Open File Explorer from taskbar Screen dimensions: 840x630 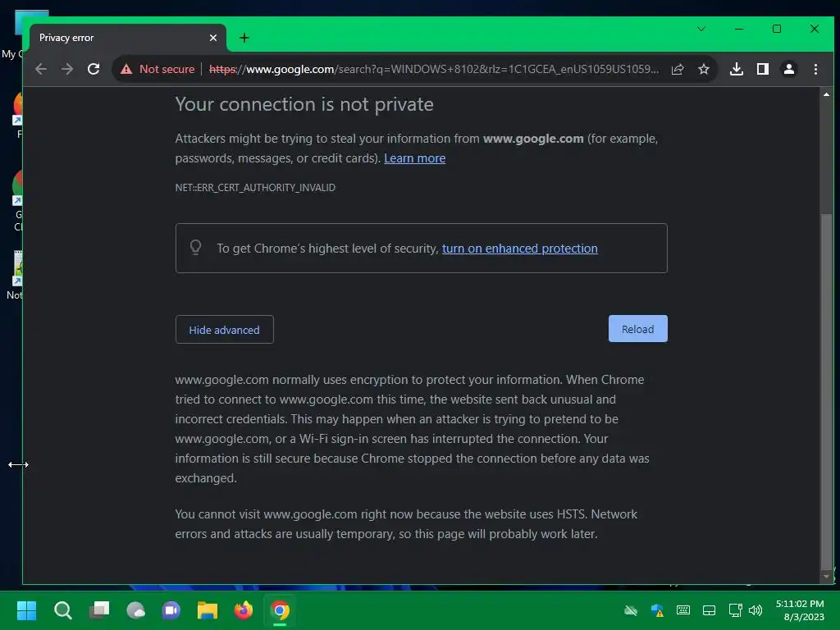(x=208, y=610)
